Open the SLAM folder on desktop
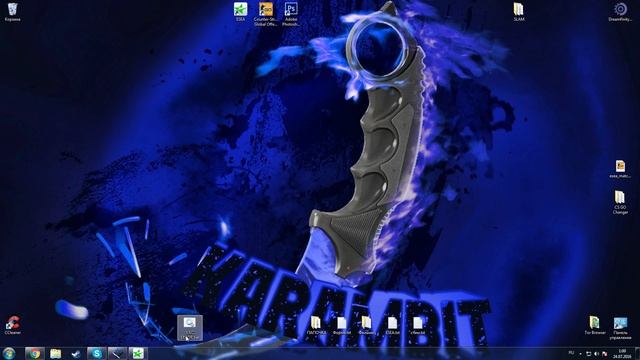Image resolution: width=640 pixels, height=360 pixels. pyautogui.click(x=519, y=12)
